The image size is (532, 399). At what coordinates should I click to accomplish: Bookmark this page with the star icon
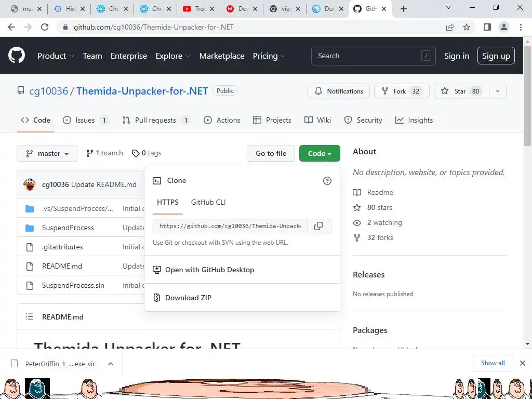pos(467,27)
